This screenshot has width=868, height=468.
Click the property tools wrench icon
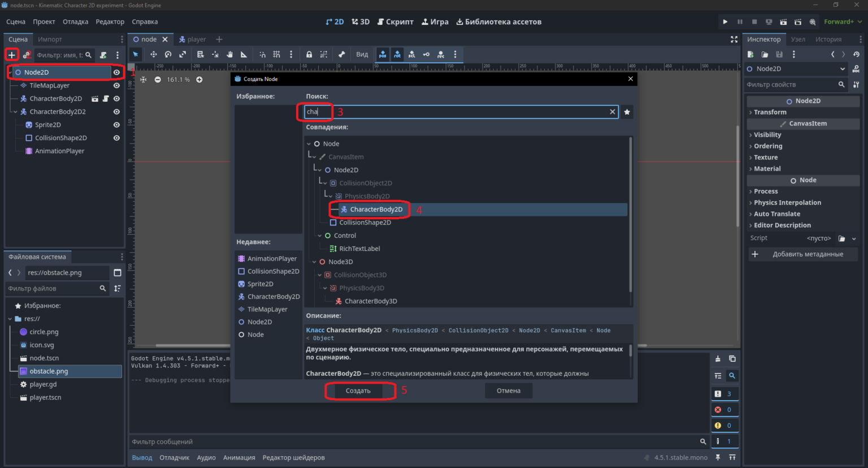856,84
